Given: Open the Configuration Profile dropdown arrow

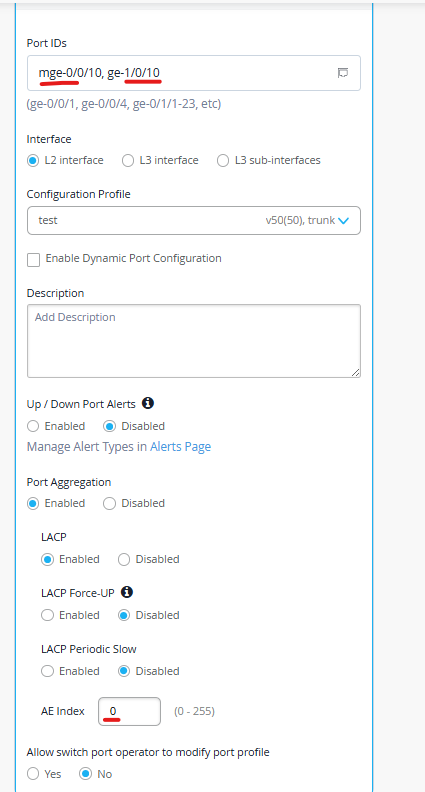Looking at the screenshot, I should pos(344,221).
